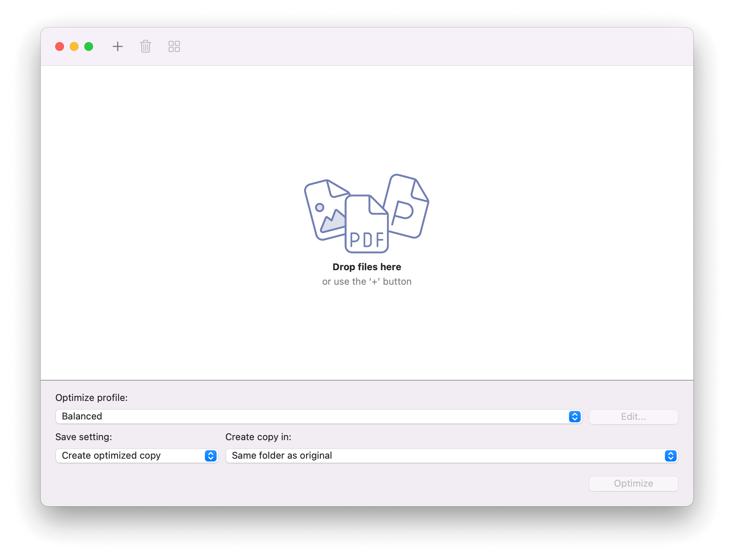The width and height of the screenshot is (734, 560).
Task: Click the green zoom window button
Action: click(x=88, y=46)
